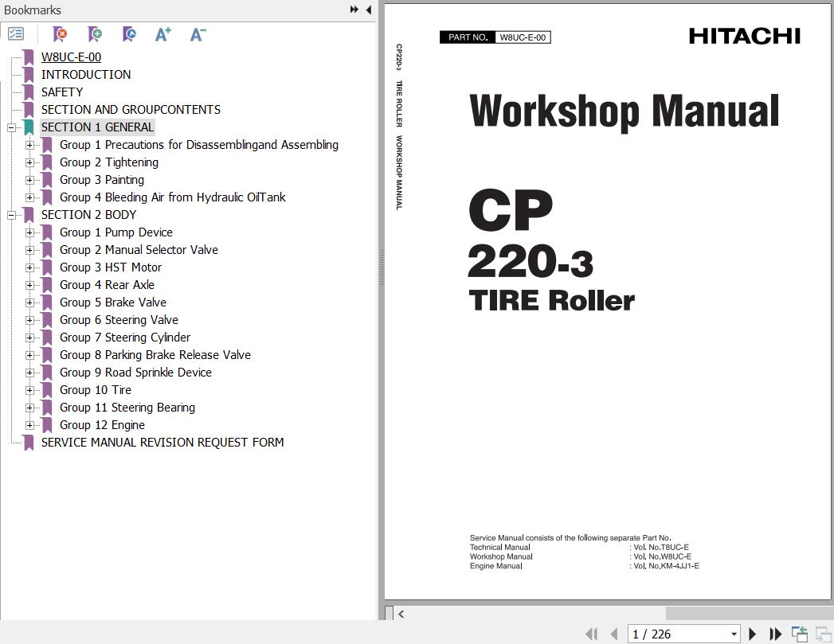Click the go to previous view icon
The height and width of the screenshot is (644, 834).
tap(799, 634)
